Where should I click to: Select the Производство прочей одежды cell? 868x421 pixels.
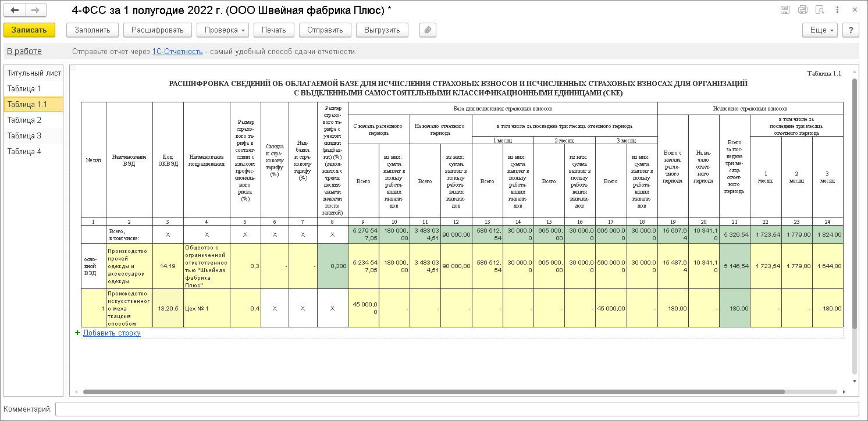[x=129, y=266]
